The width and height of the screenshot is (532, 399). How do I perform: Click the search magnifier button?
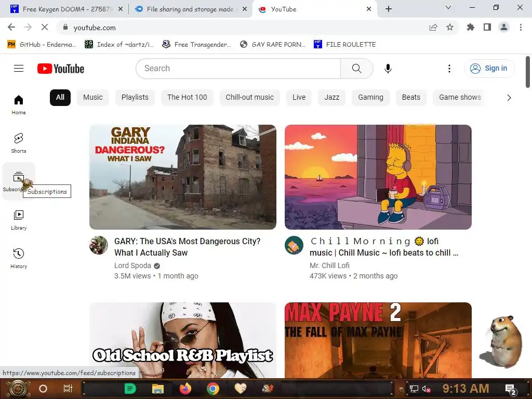[x=356, y=69]
